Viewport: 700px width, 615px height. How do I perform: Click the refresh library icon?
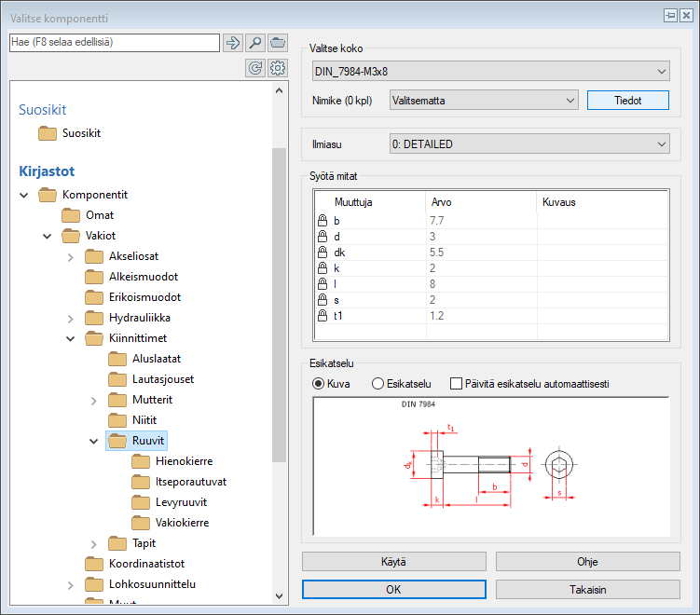[255, 68]
